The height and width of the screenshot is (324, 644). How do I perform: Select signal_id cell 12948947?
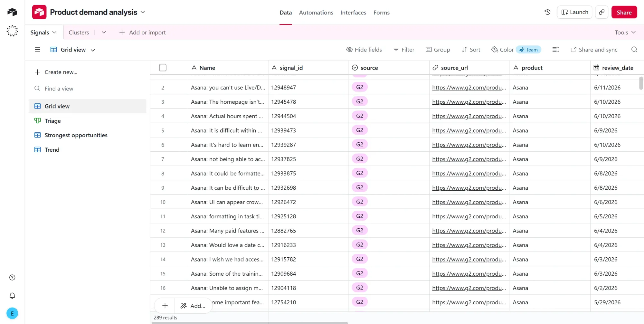tap(308, 88)
